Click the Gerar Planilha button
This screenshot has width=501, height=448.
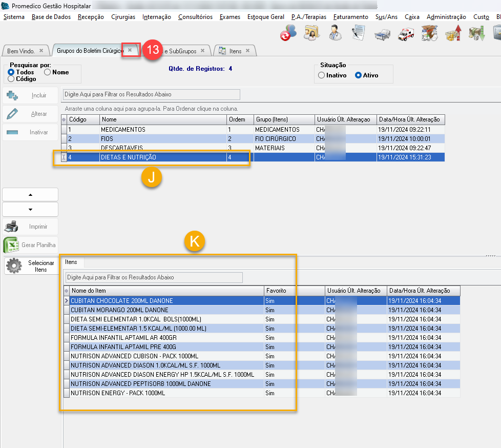[31, 245]
